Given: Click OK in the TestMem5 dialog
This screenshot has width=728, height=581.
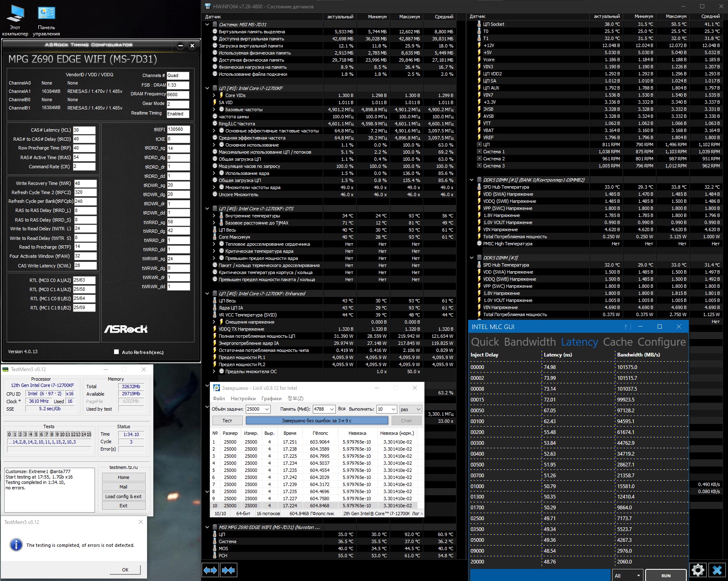Looking at the screenshot, I should point(125,569).
